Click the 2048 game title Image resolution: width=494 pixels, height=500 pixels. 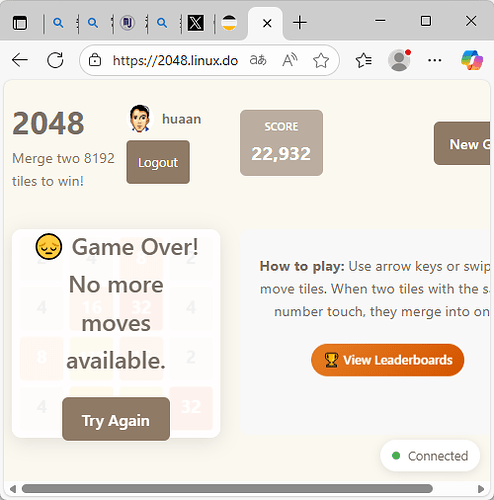tap(48, 123)
